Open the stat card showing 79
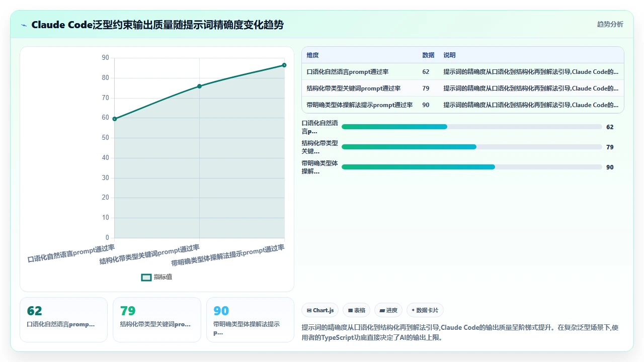Viewport: 644px width, 362px height. [156, 320]
